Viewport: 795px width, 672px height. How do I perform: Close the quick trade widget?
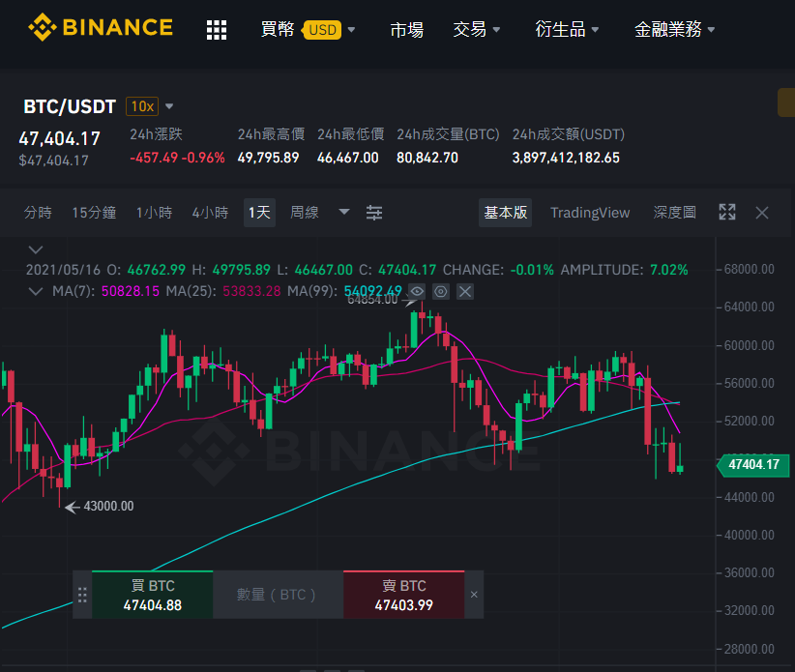click(474, 595)
